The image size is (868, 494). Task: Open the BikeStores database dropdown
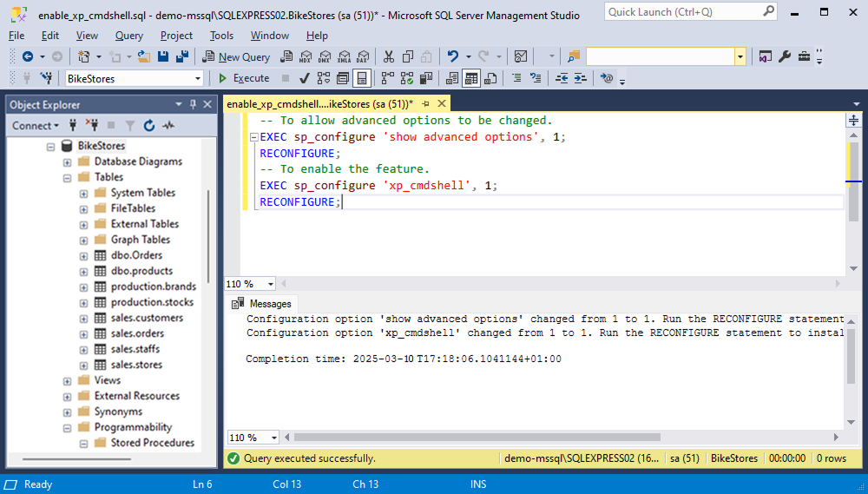(198, 79)
